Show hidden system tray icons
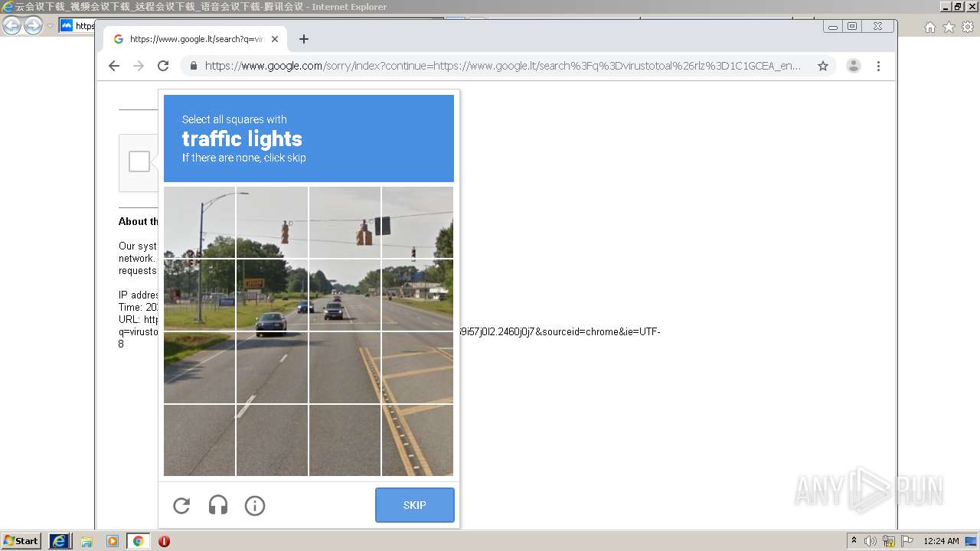 (854, 541)
